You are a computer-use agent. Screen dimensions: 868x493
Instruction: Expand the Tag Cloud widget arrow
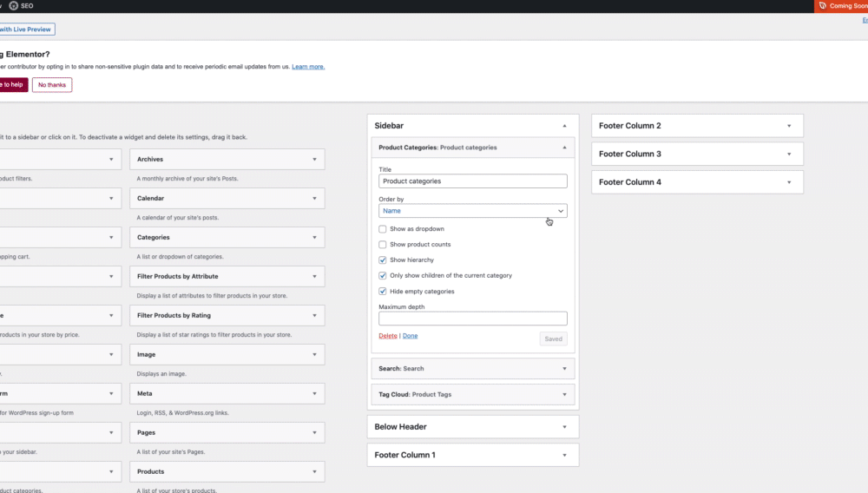[x=564, y=394]
